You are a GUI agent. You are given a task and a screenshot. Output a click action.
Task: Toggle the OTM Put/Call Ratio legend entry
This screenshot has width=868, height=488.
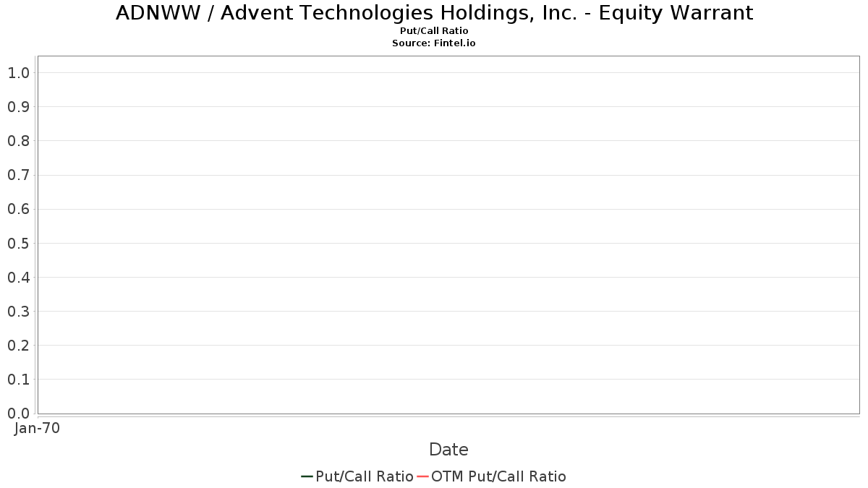coord(492,476)
